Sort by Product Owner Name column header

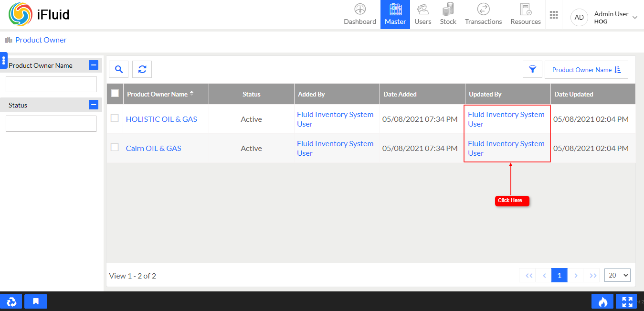[x=166, y=94]
